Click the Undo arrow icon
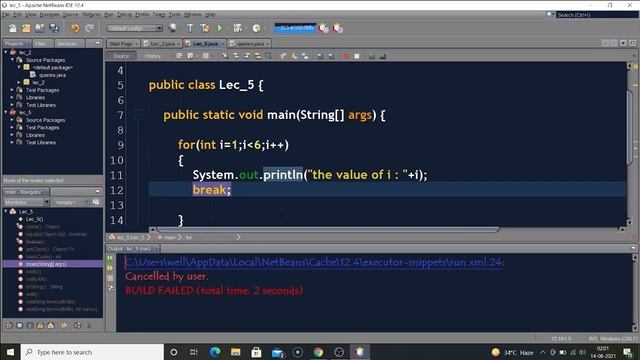The image size is (640, 360). pos(75,28)
